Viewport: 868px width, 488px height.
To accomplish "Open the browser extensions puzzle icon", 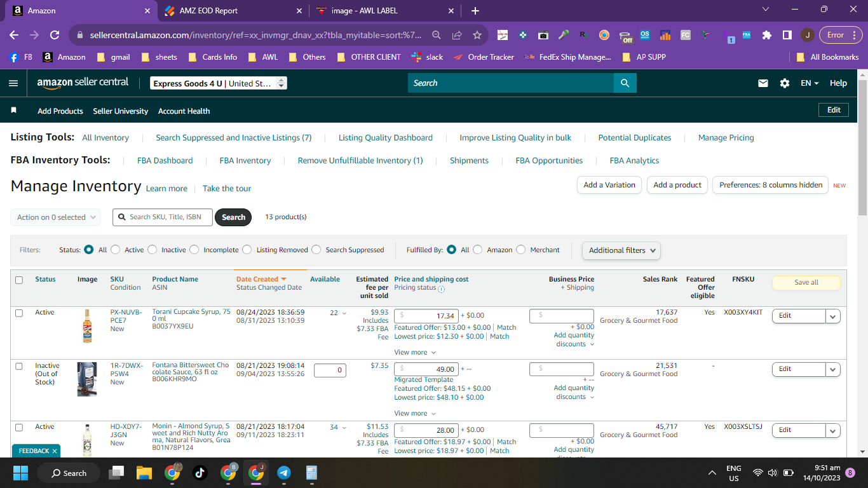I will (766, 36).
